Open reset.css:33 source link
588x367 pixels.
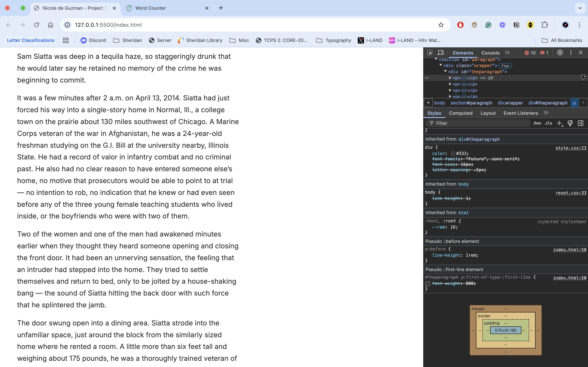571,193
